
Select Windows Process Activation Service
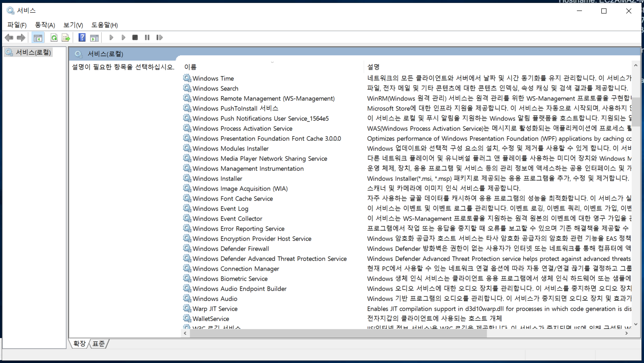click(x=242, y=129)
